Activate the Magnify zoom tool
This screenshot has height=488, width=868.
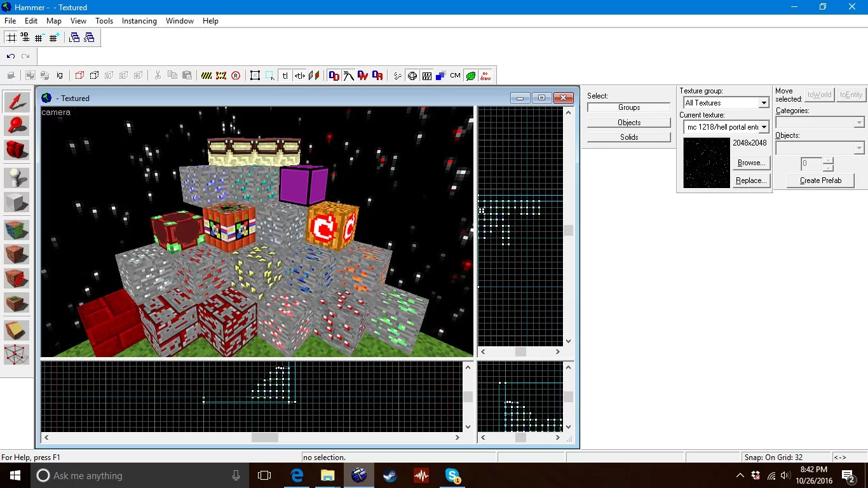[x=17, y=126]
